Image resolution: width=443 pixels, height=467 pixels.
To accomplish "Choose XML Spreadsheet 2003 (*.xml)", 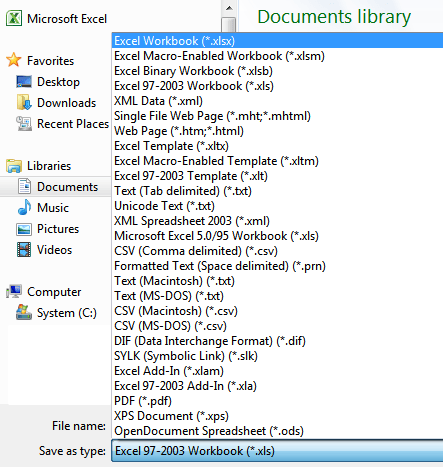I will tap(277, 221).
